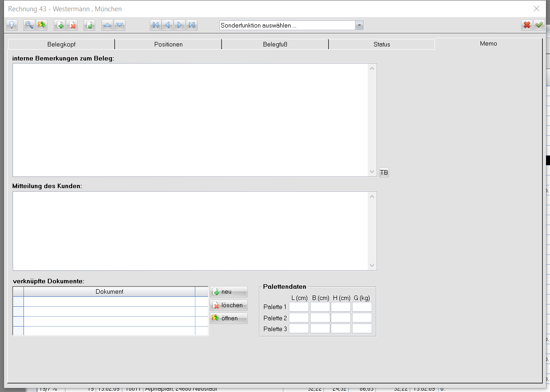Click the Palette 1 L (cm) input field
The width and height of the screenshot is (550, 392).
(x=299, y=306)
